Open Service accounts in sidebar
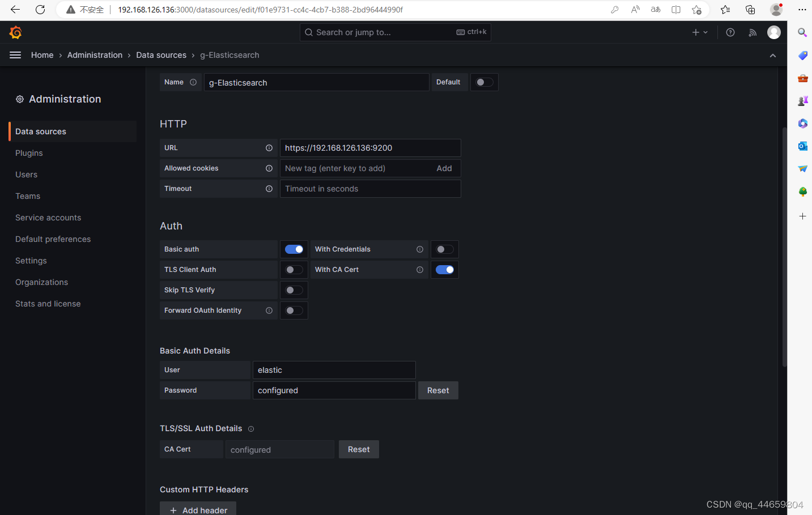 [x=48, y=218]
